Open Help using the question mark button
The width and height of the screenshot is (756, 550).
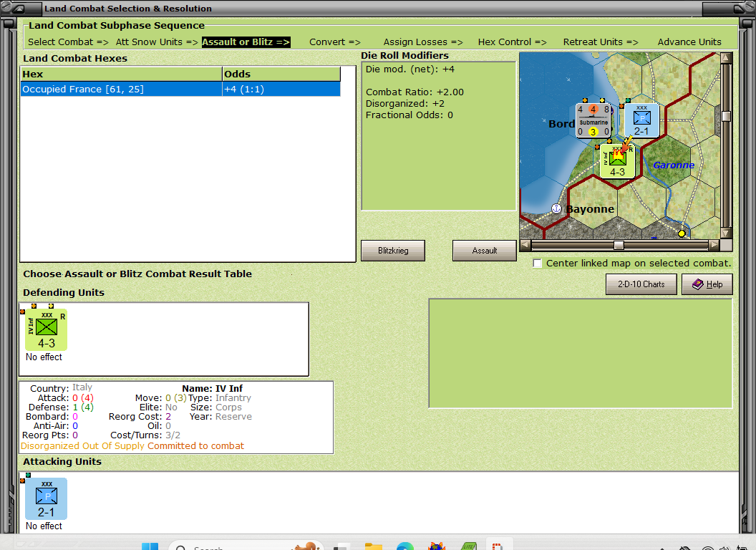tap(707, 284)
